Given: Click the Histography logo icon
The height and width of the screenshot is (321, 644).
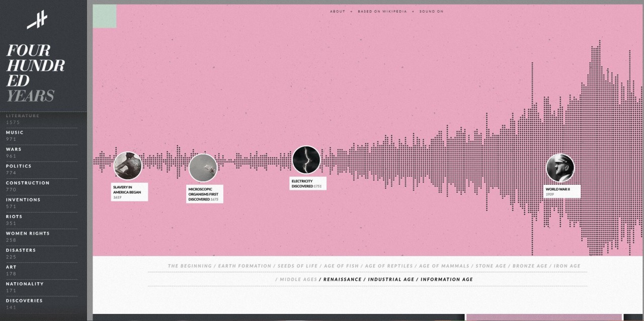Looking at the screenshot, I should tap(37, 20).
